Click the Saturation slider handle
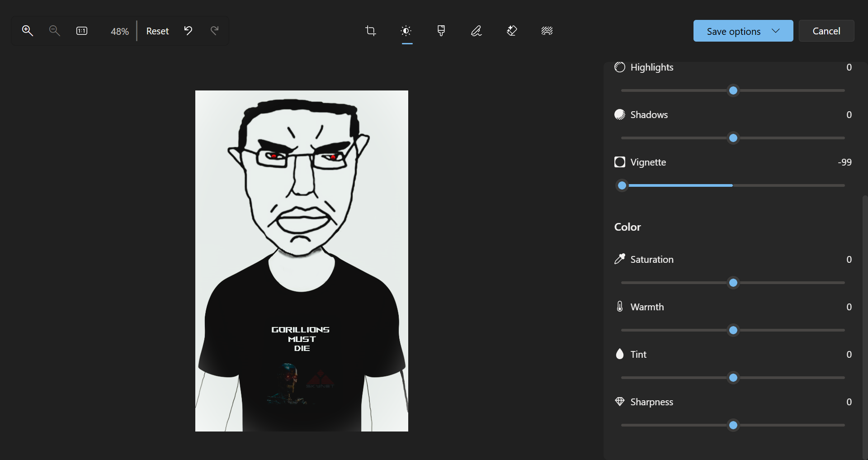This screenshot has height=460, width=868. click(733, 283)
